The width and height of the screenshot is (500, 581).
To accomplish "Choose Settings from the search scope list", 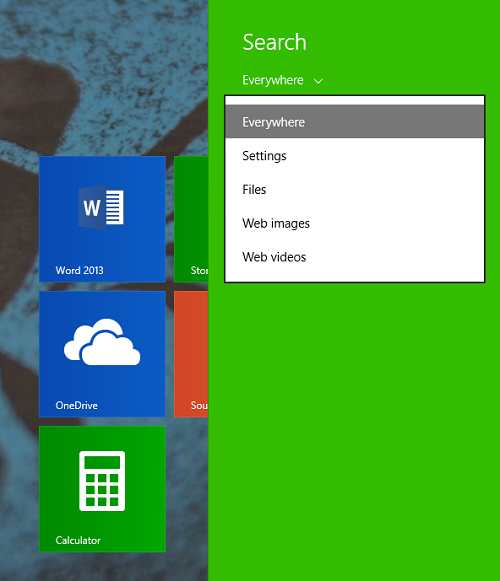I will point(355,156).
